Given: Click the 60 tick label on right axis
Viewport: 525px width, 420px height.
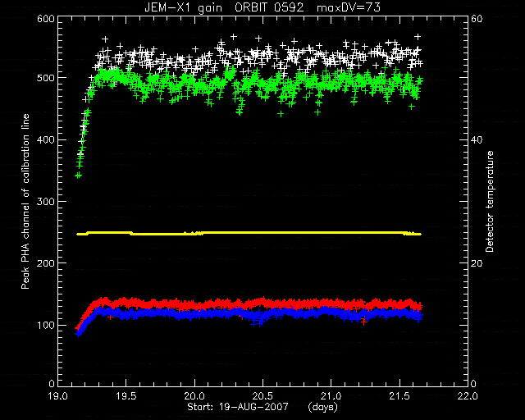Looking at the screenshot, I should pyautogui.click(x=477, y=19).
